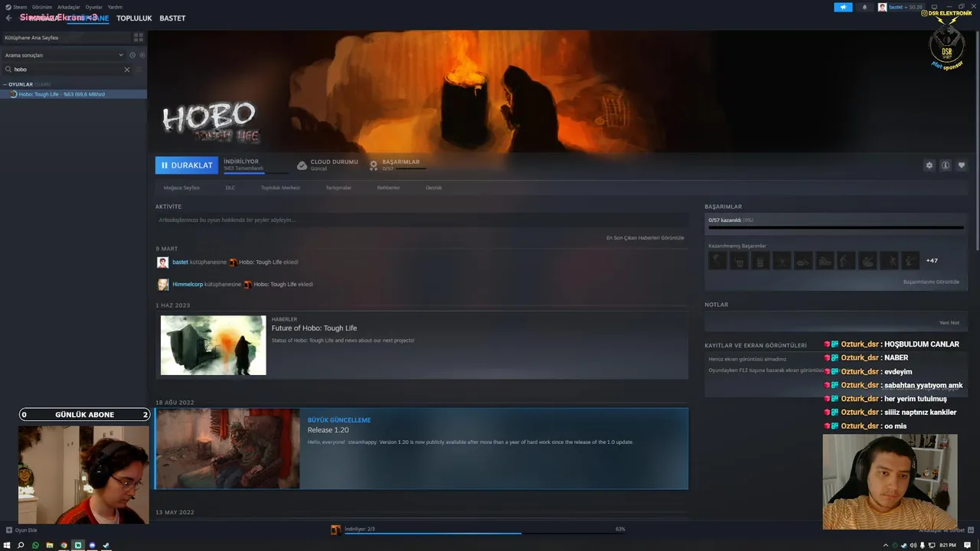Click taskbar clock showing 8:21 PM

coord(947,545)
